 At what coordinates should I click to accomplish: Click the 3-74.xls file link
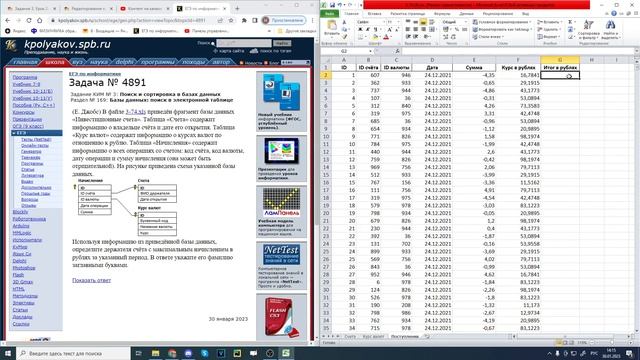pyautogui.click(x=136, y=111)
